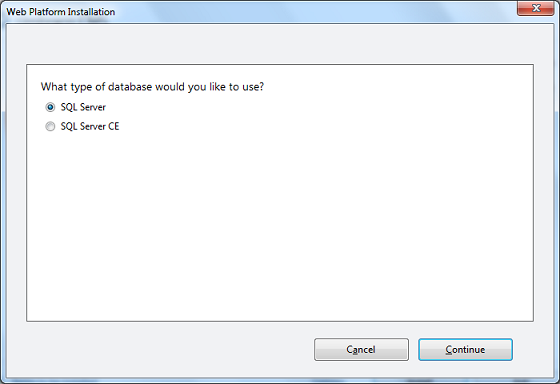Viewport: 560px width, 384px height.
Task: Close the Web Platform Installation dialog
Action: click(535, 8)
